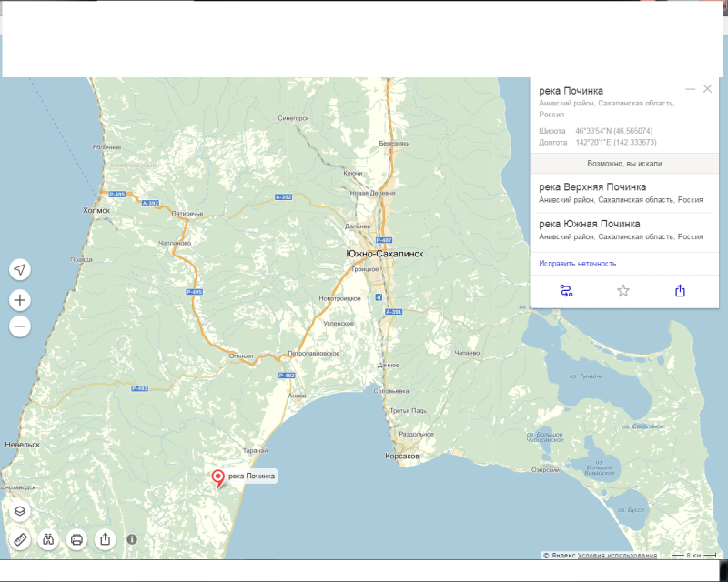Collapse the река Починка panel
The width and height of the screenshot is (728, 582).
[690, 88]
